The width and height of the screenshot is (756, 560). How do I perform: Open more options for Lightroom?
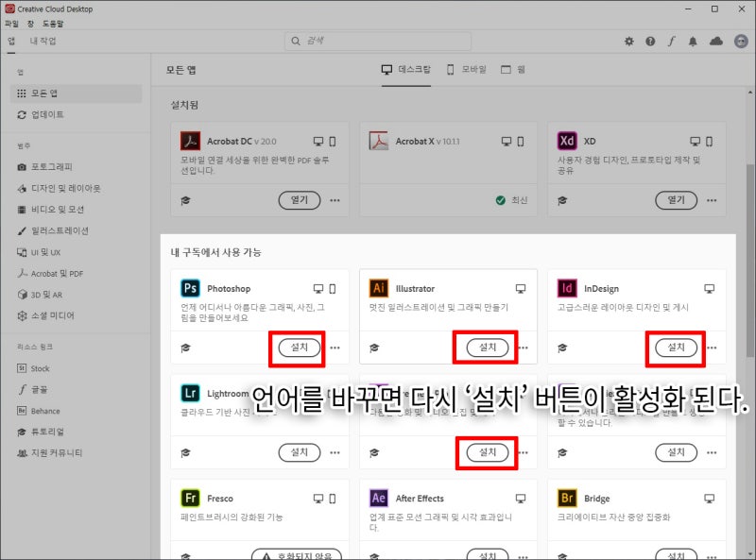point(335,452)
